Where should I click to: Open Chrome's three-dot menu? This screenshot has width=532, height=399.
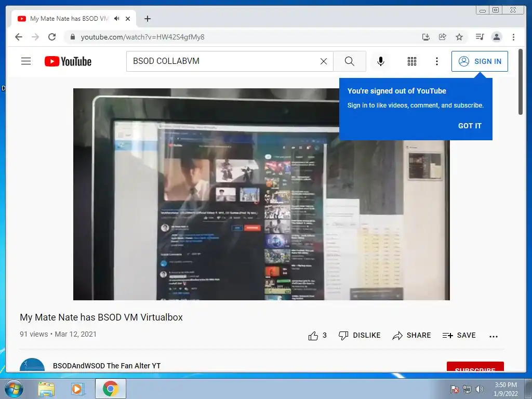click(x=513, y=37)
